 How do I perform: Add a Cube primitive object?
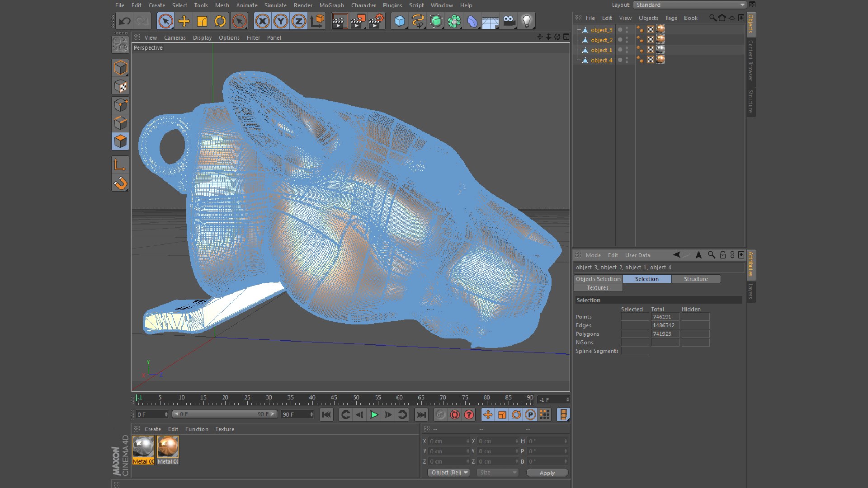[x=400, y=21]
